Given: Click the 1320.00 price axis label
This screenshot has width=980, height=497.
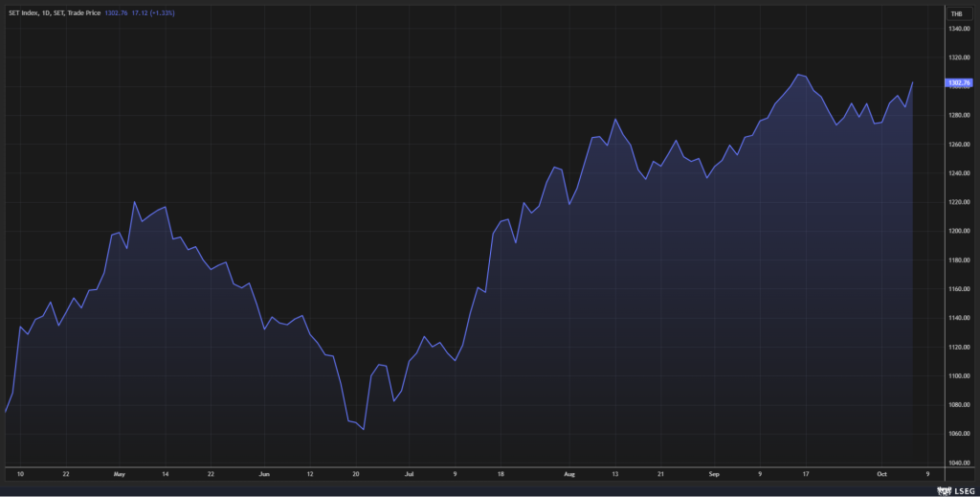Looking at the screenshot, I should 958,57.
